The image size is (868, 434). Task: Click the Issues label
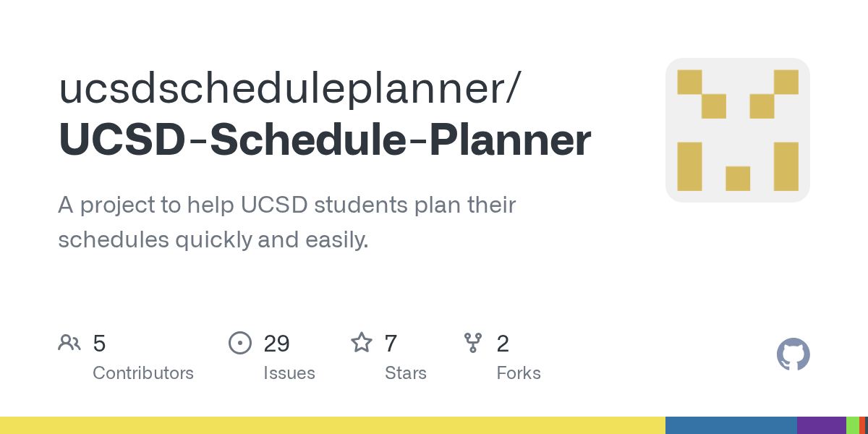[289, 373]
